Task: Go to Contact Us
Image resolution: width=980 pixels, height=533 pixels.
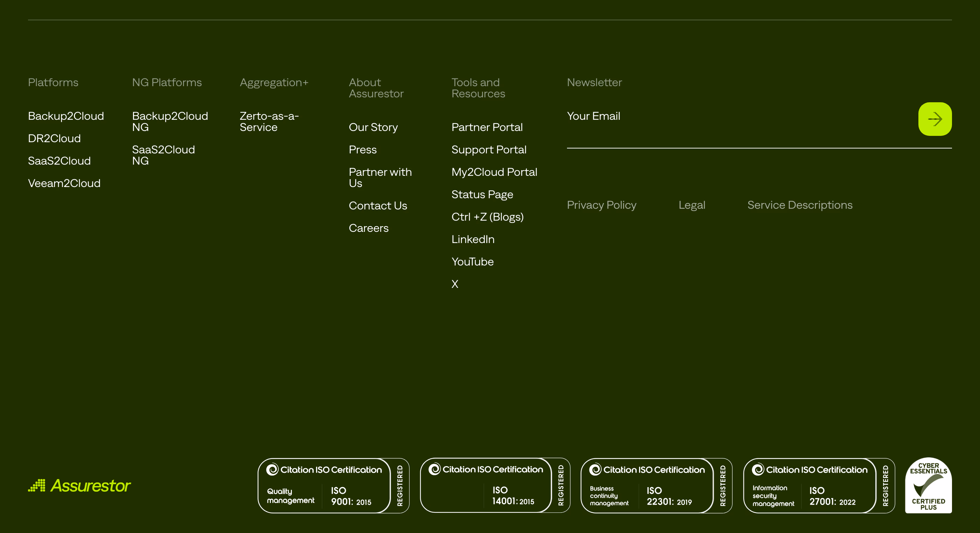Action: pyautogui.click(x=378, y=206)
